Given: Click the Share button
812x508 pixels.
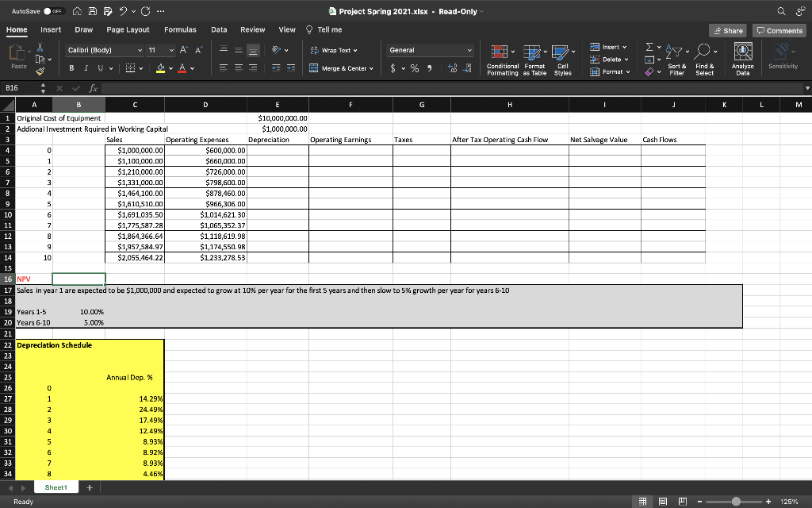Looking at the screenshot, I should pyautogui.click(x=727, y=29).
